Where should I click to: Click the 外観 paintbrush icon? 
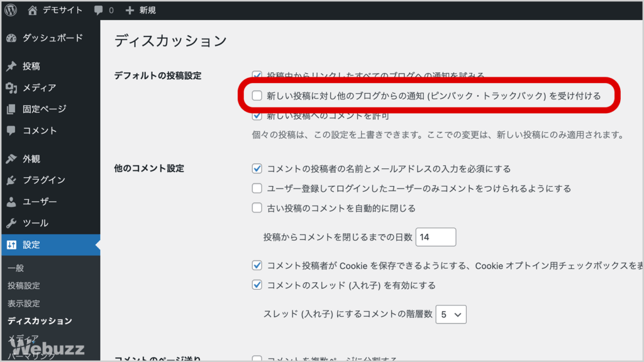(x=11, y=159)
